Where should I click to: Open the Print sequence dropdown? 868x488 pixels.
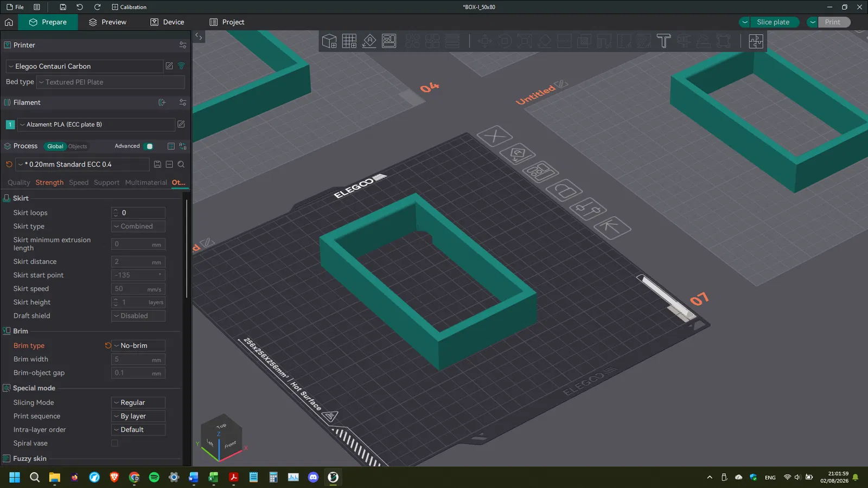click(x=138, y=416)
